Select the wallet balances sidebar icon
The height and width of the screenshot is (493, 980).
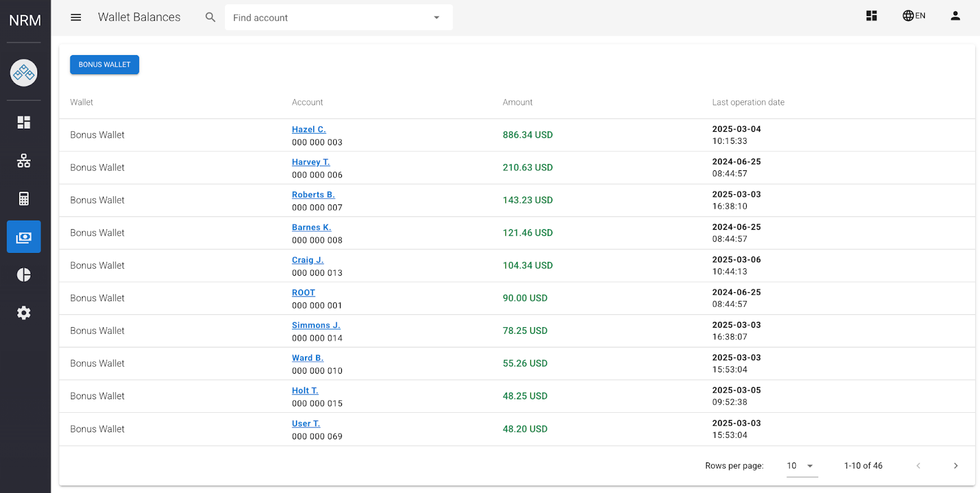pyautogui.click(x=24, y=237)
